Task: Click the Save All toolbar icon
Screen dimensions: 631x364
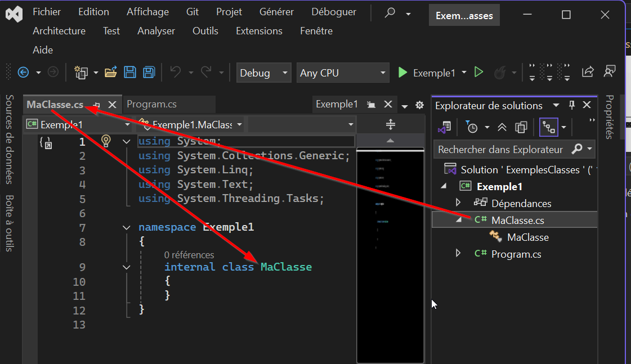Action: 149,72
